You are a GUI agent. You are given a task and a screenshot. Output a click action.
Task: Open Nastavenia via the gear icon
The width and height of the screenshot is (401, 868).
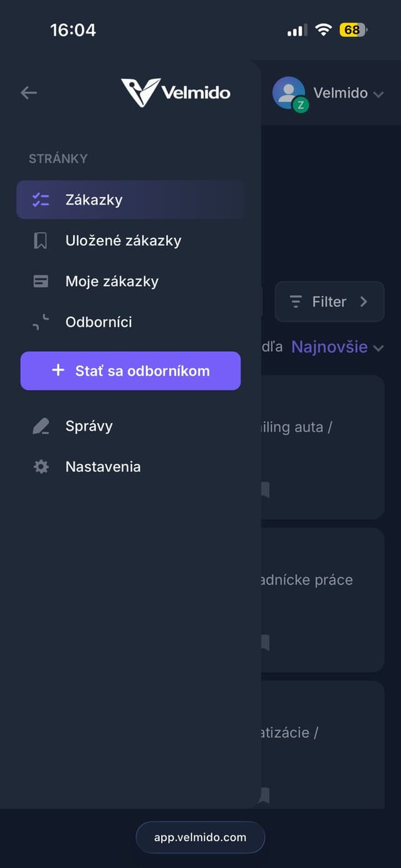click(40, 466)
